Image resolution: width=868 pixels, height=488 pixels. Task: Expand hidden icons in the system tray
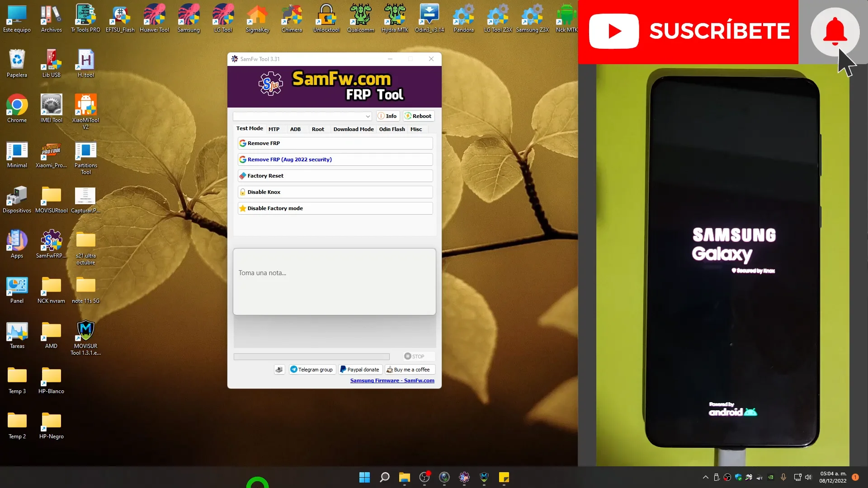click(705, 477)
